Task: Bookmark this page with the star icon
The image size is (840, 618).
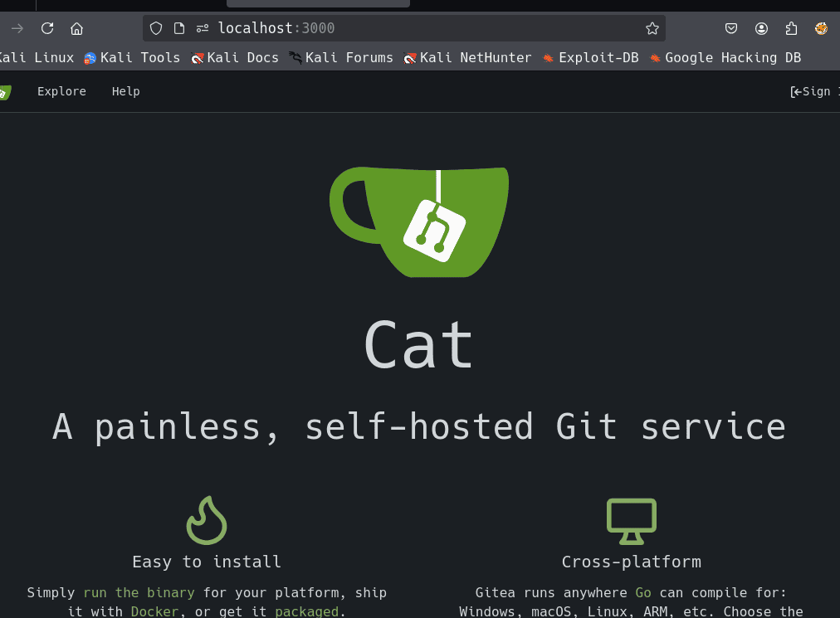Action: [652, 28]
